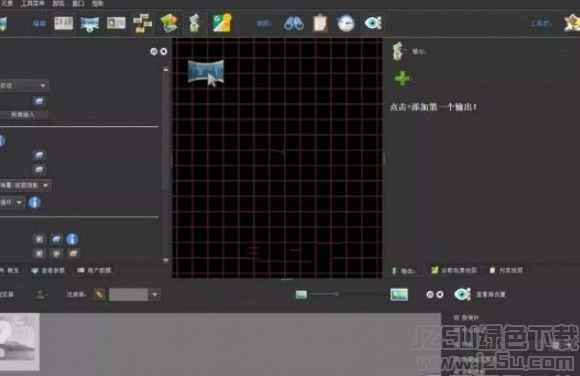Expand the top input type dropdown in the left panel
The height and width of the screenshot is (376, 580).
[x=43, y=86]
